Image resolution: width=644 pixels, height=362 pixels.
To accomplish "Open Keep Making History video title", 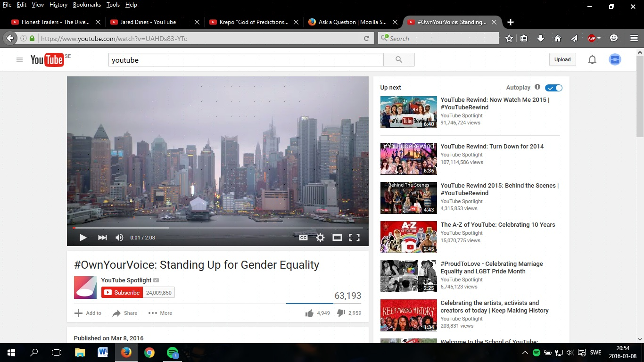I will point(495,306).
